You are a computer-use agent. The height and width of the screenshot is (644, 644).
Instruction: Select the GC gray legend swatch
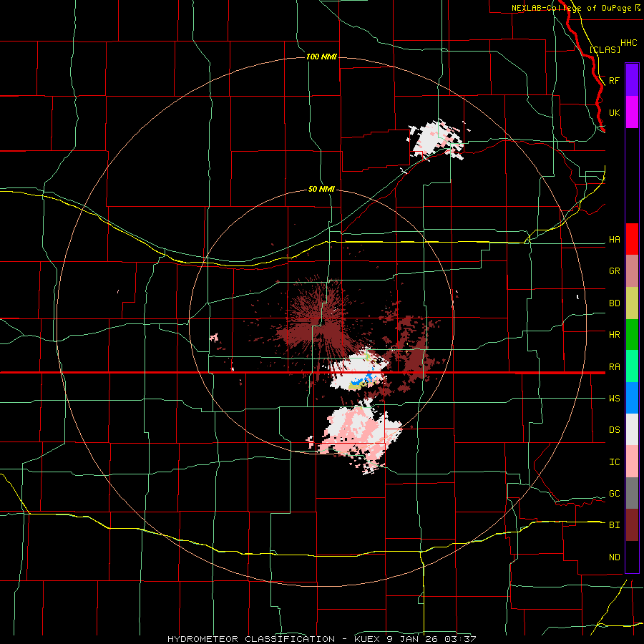tap(632, 493)
